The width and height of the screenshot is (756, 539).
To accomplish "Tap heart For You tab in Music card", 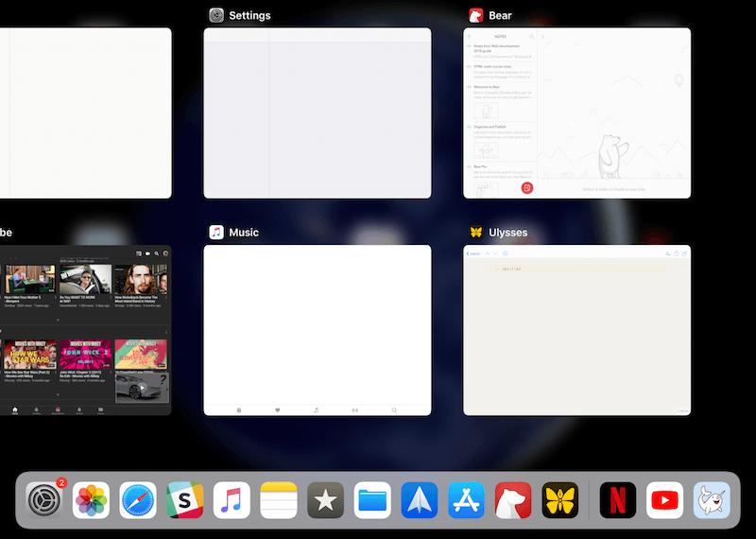I will [277, 410].
